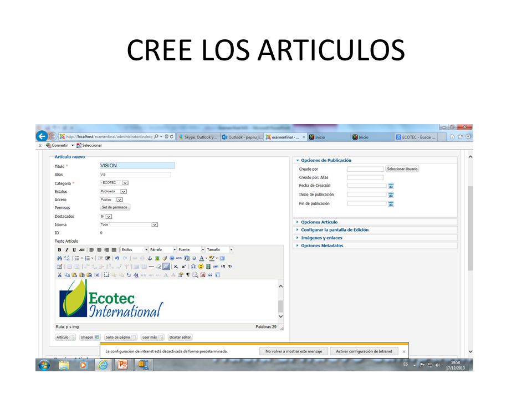Apply strikethrough formatting
The image size is (532, 399).
tap(82, 250)
